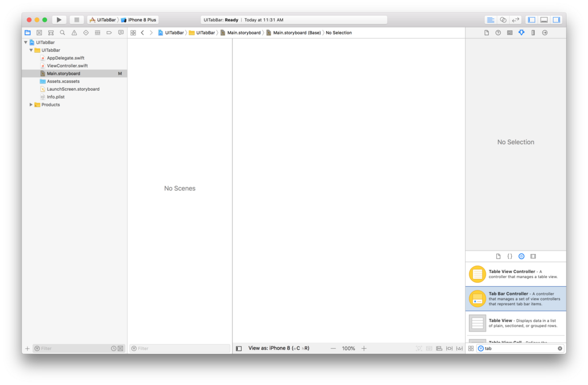Show recently modified files filter
This screenshot has width=588, height=385.
[x=114, y=349]
